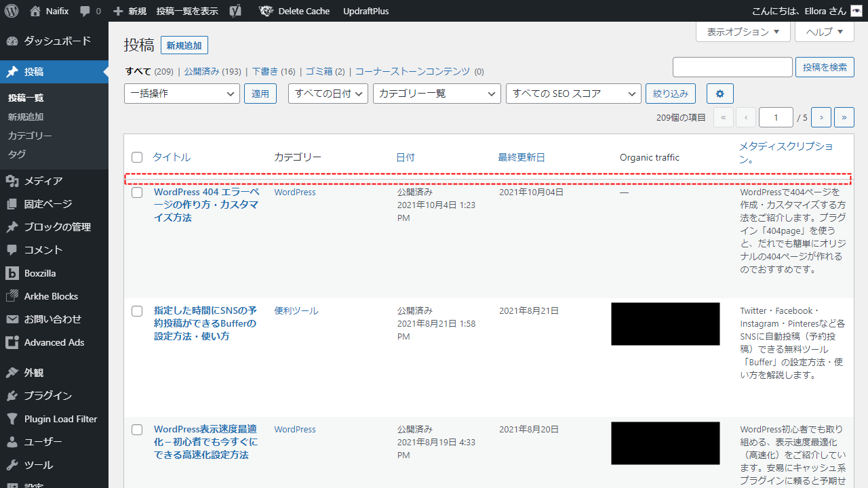Screen dimensions: 868x488
Task: Show ゴミ箱 posts
Action: click(319, 71)
